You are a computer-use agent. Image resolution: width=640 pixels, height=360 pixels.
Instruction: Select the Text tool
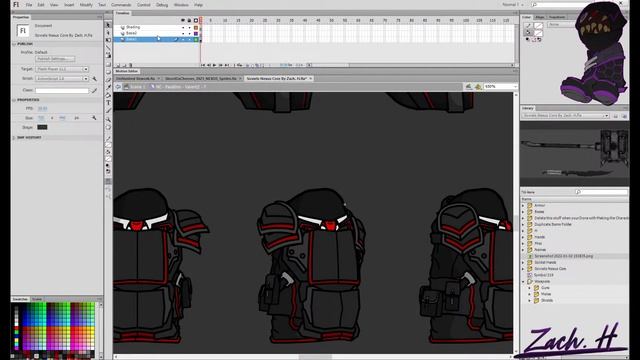click(x=108, y=103)
